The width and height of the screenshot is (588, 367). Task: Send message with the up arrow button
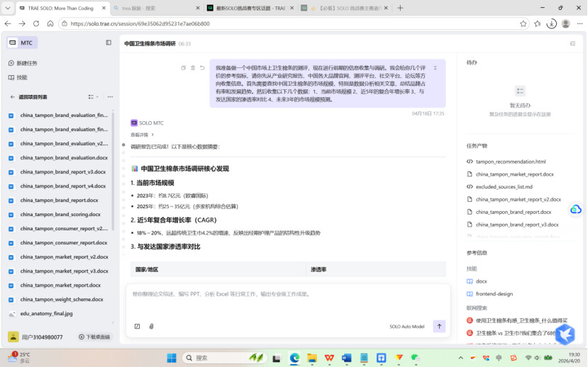click(x=440, y=327)
